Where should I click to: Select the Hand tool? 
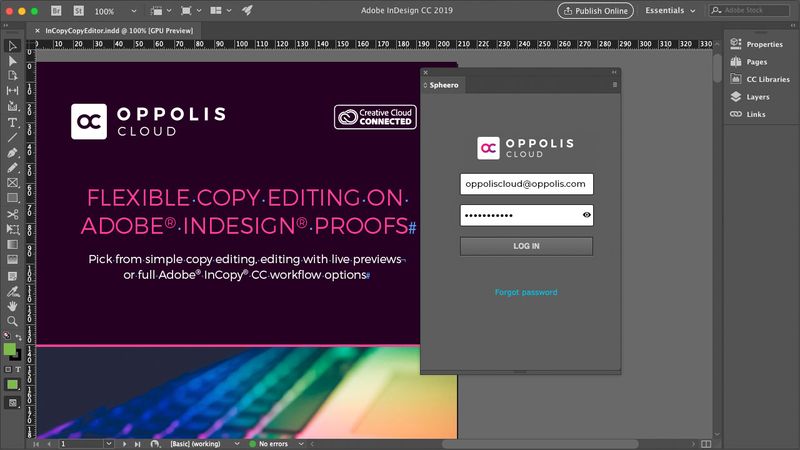[12, 306]
